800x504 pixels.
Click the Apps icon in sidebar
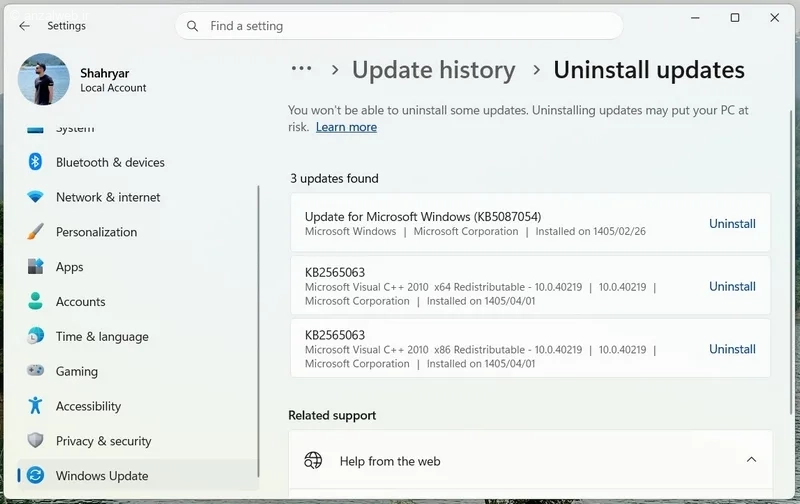click(35, 266)
